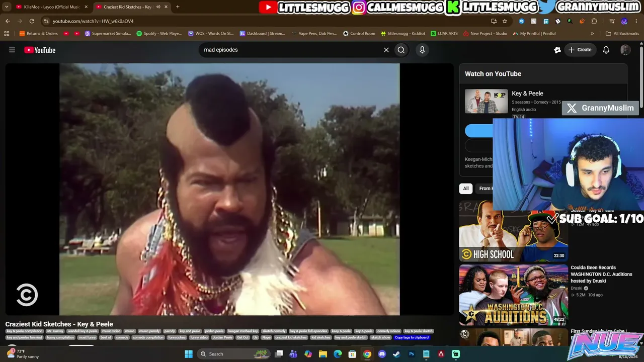
Task: Clear the YouTube search text
Action: click(386, 50)
